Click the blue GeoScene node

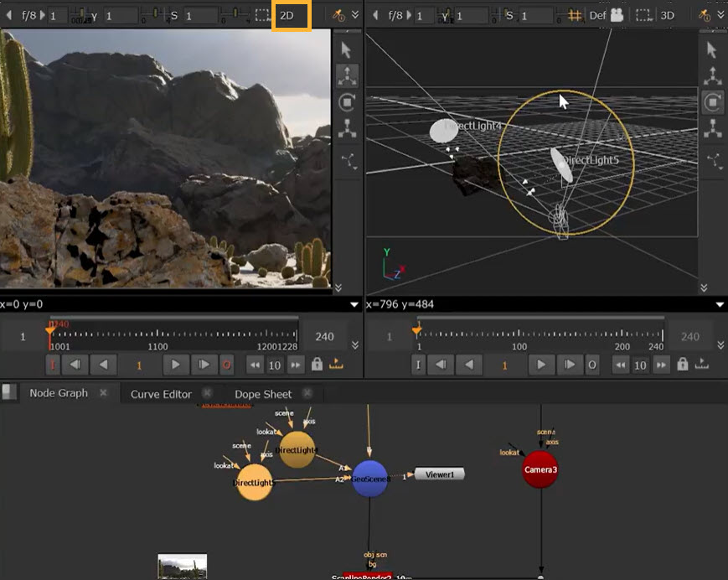(369, 479)
